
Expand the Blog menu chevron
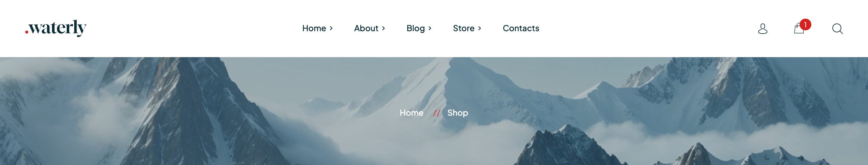(x=430, y=29)
